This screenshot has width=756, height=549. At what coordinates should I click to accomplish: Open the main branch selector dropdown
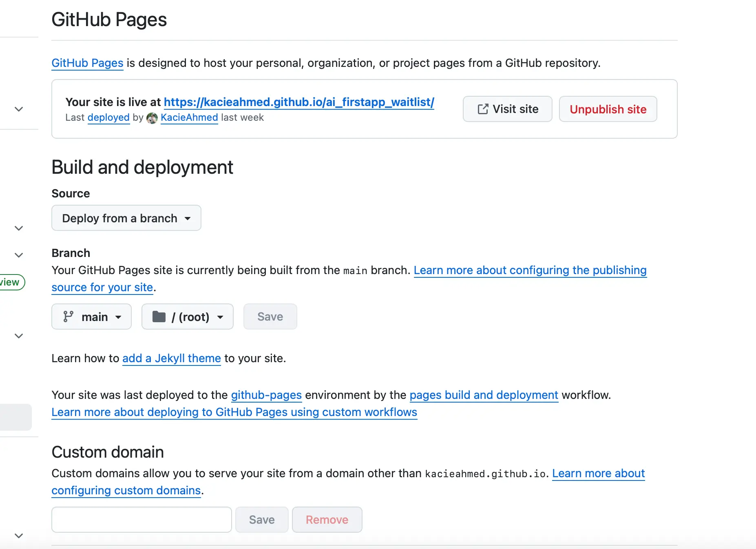[91, 317]
